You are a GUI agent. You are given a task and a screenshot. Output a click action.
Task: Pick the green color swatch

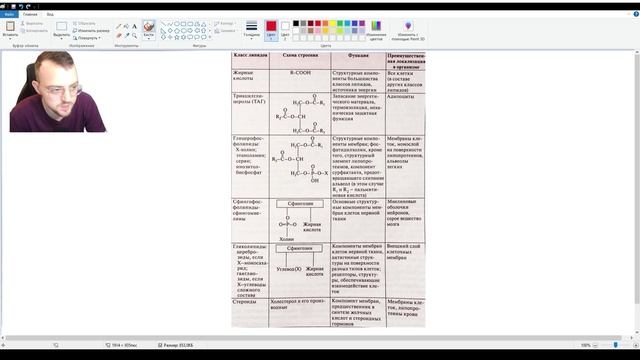pos(340,23)
